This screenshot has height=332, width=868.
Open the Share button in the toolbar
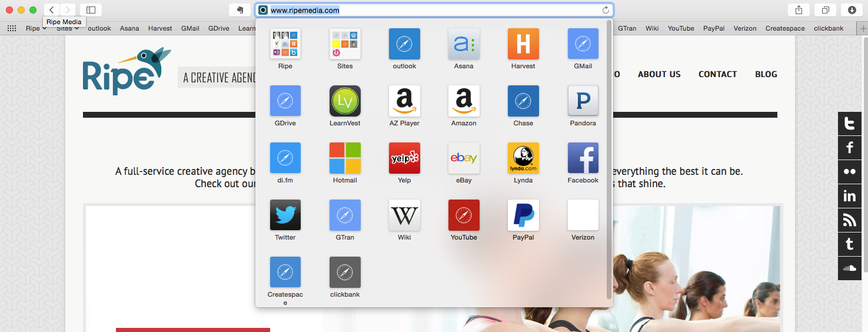[799, 10]
